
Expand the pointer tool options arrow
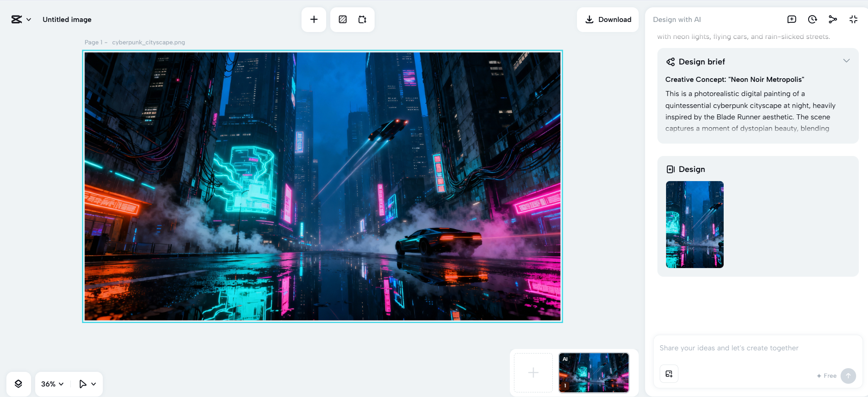(94, 384)
